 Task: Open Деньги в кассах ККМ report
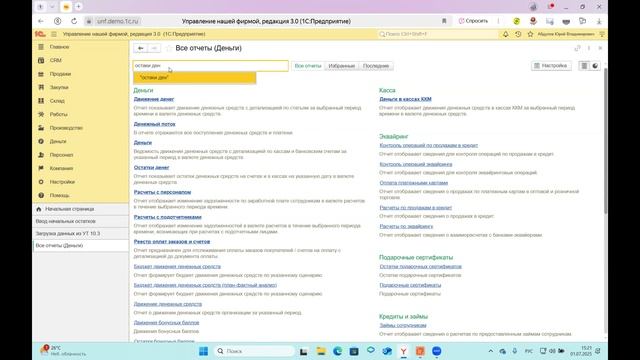click(405, 99)
